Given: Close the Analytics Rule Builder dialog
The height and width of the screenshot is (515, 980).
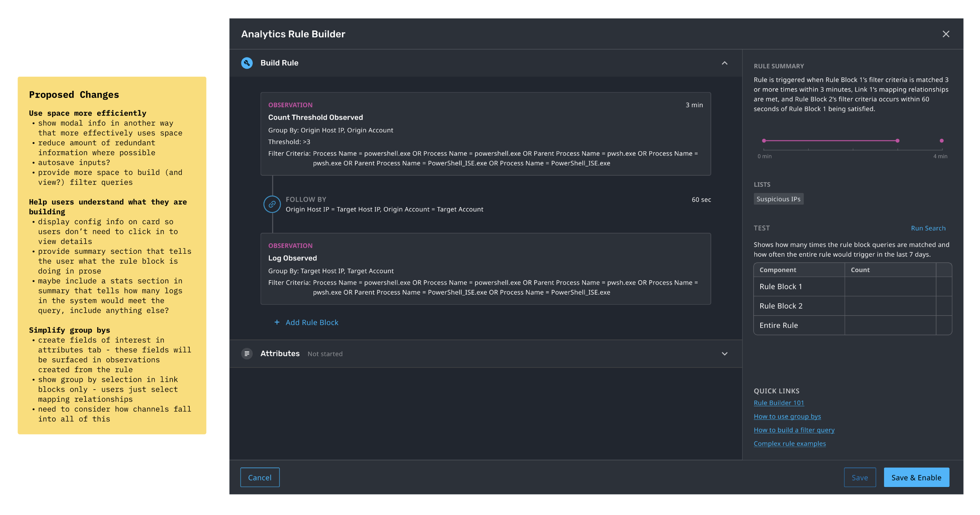Looking at the screenshot, I should (x=946, y=34).
